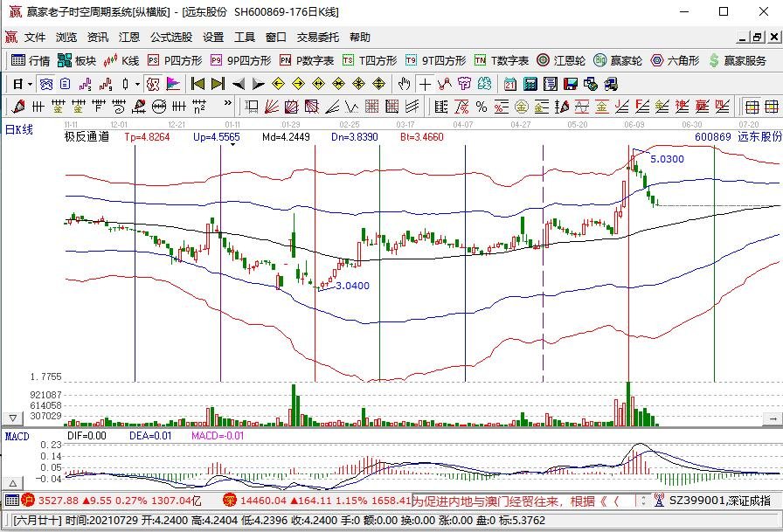The image size is (783, 532).
Task: Select the hand pan tool
Action: click(x=405, y=85)
